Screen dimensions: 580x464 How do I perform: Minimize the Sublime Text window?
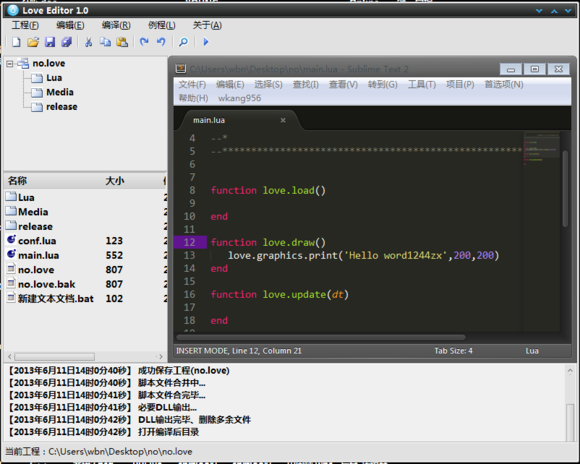point(511,69)
